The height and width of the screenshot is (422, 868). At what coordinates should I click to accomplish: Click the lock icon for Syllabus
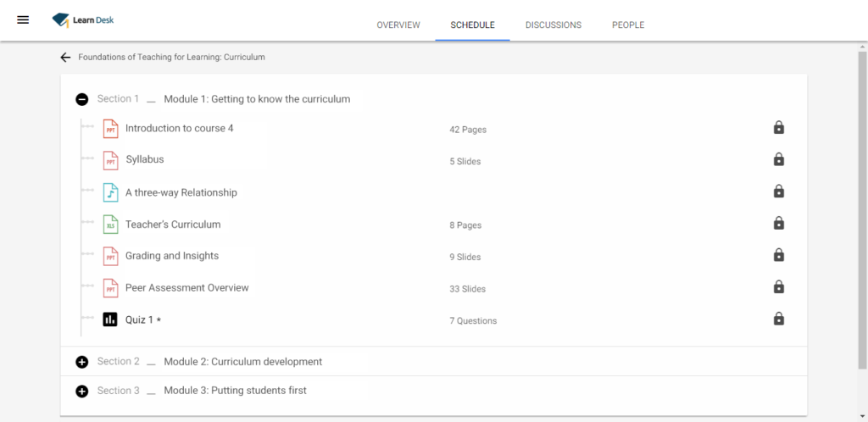point(778,159)
